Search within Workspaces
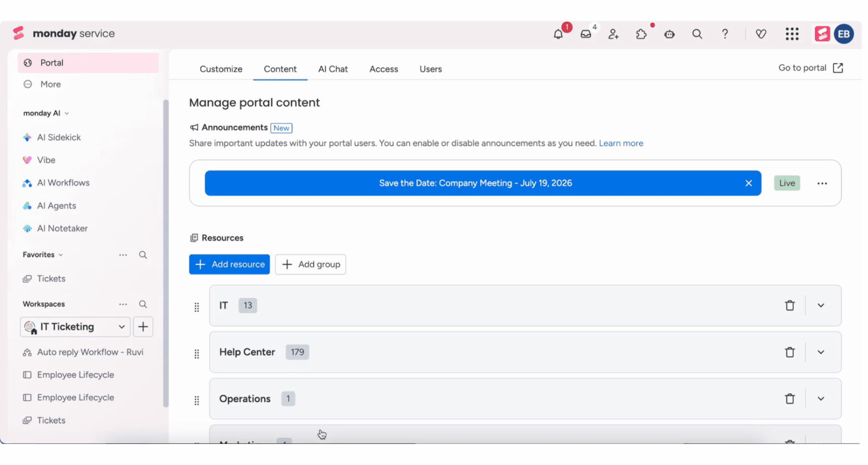Screen dimensions: 868x465 pos(143,304)
